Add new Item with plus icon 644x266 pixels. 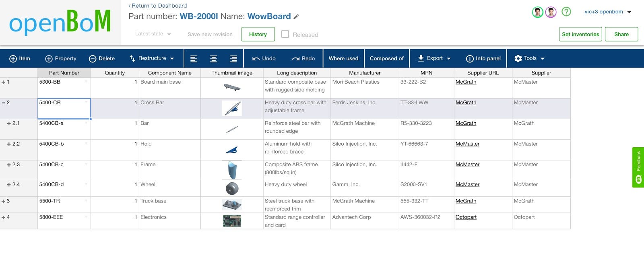[x=20, y=58]
